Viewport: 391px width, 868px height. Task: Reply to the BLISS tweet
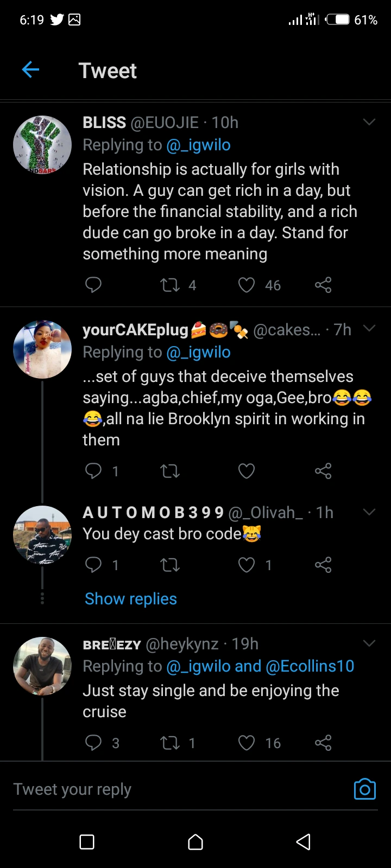[x=93, y=285]
